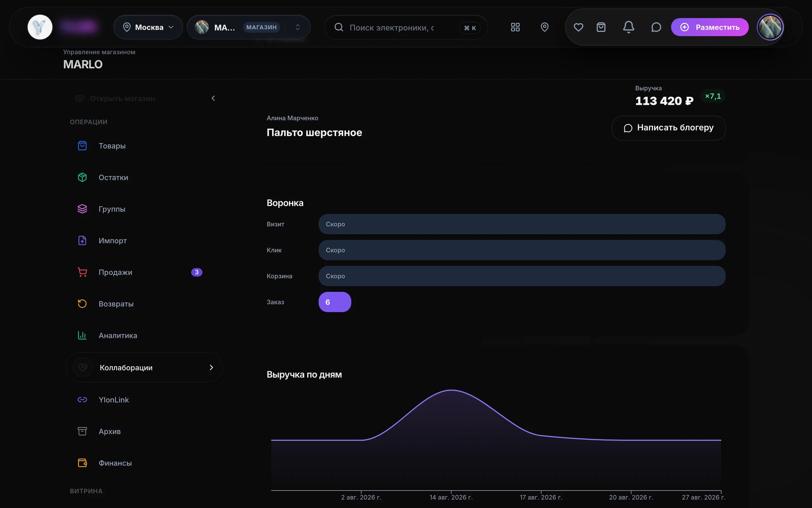Screen dimensions: 812x508
Task: Click the Возвраты return arrow icon
Action: [82, 304]
